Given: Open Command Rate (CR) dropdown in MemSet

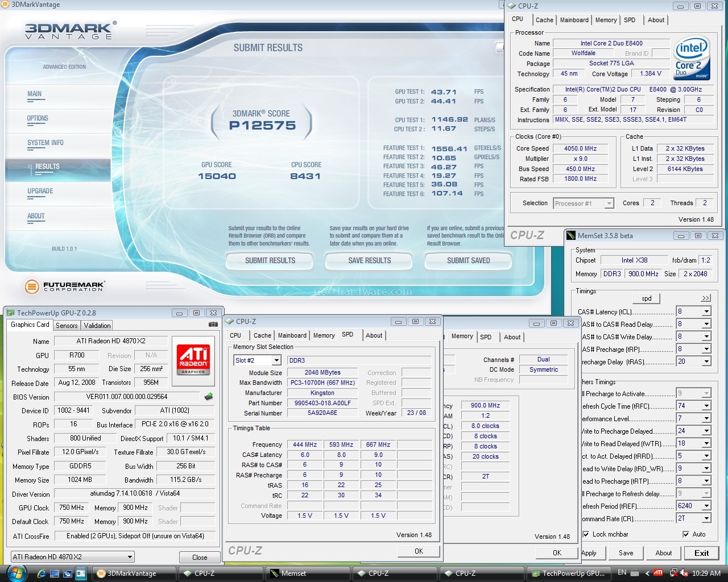Looking at the screenshot, I should (706, 518).
